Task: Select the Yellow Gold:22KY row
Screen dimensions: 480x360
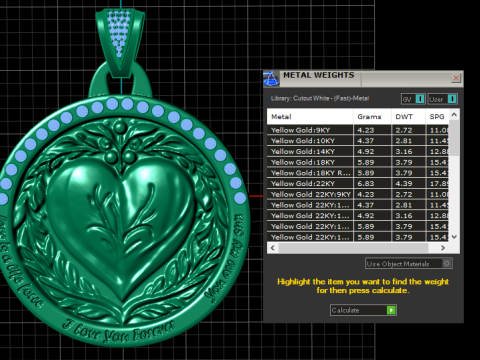Action: [358, 184]
